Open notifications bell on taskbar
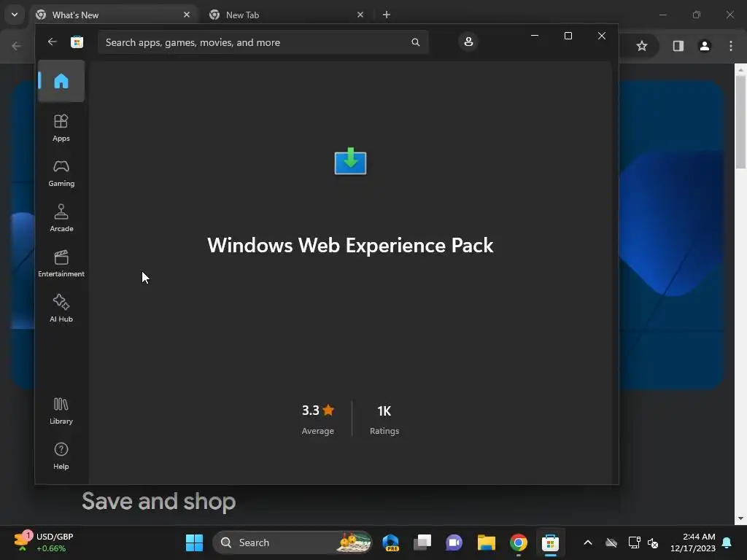The image size is (747, 560). pyautogui.click(x=727, y=542)
